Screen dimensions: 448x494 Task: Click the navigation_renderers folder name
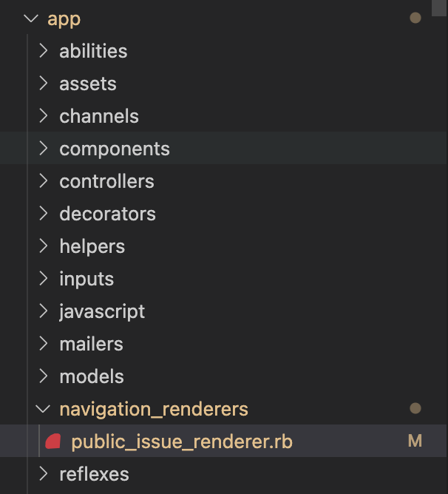154,409
